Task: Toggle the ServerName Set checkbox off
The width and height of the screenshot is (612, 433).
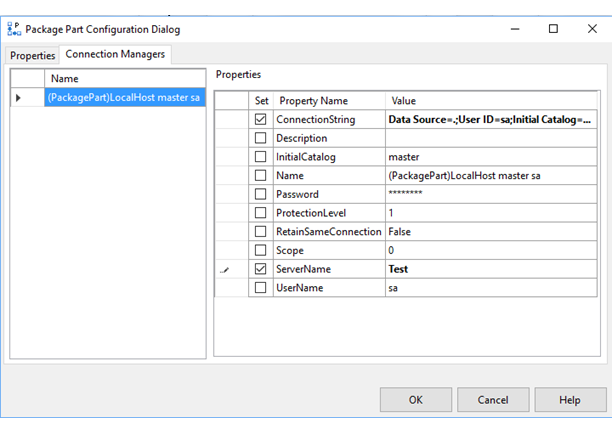Action: coord(261,269)
